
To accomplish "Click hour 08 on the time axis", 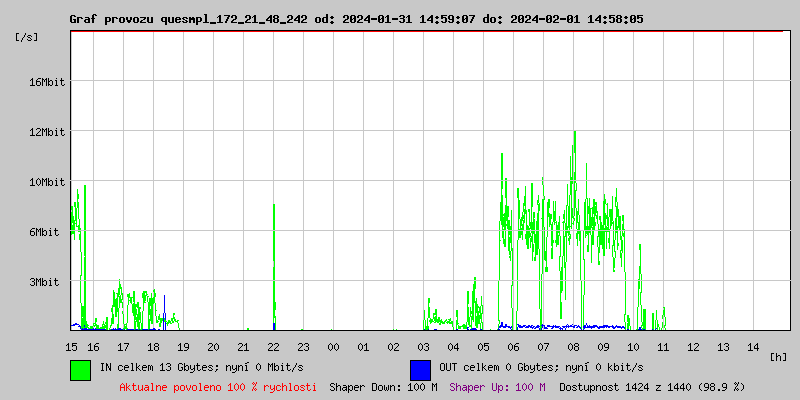I will coord(573,347).
